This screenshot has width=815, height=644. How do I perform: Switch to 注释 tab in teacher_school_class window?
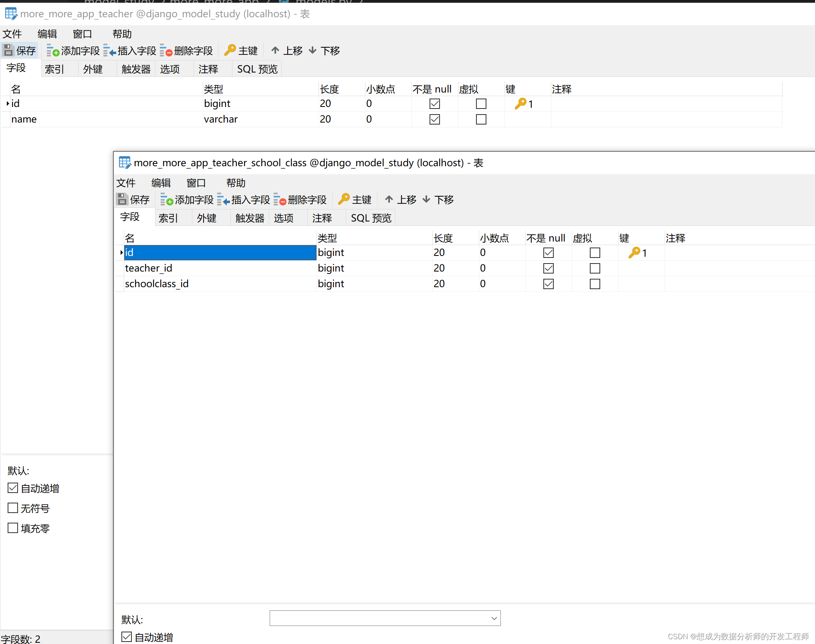(326, 218)
